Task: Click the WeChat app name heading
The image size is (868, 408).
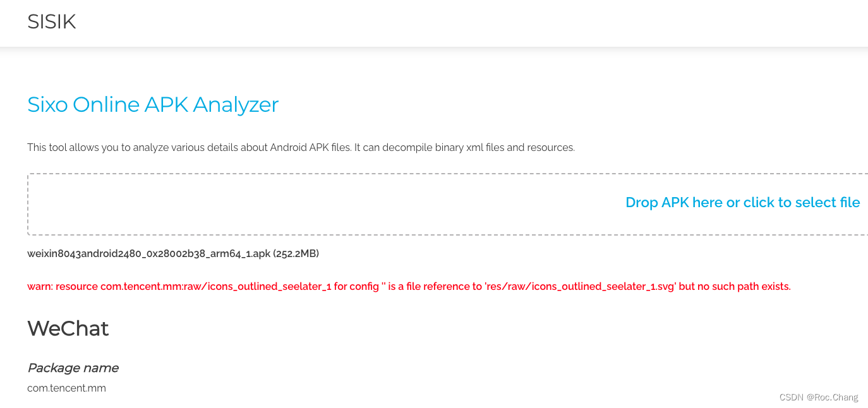Action: pyautogui.click(x=68, y=328)
